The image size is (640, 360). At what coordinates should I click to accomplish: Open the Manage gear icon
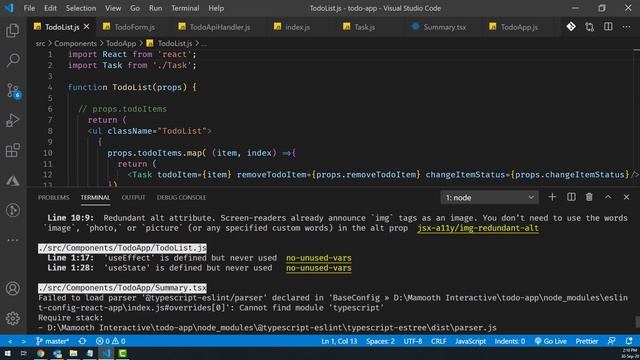(13, 318)
